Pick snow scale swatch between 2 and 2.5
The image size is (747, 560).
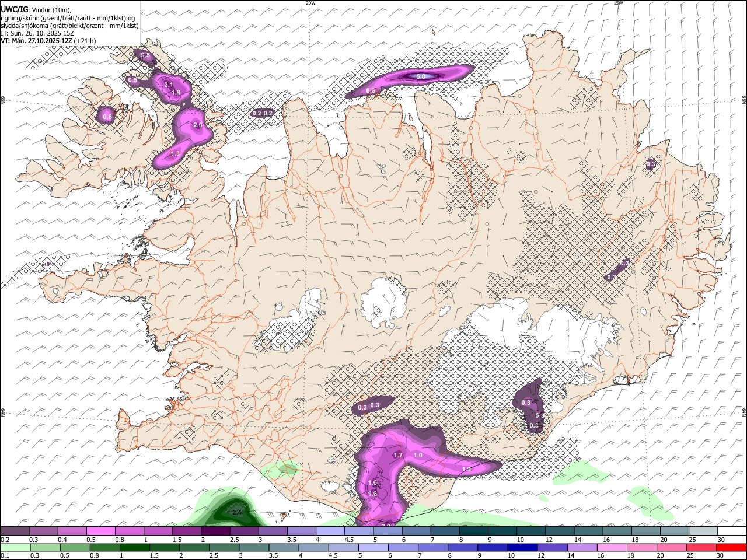[215, 531]
